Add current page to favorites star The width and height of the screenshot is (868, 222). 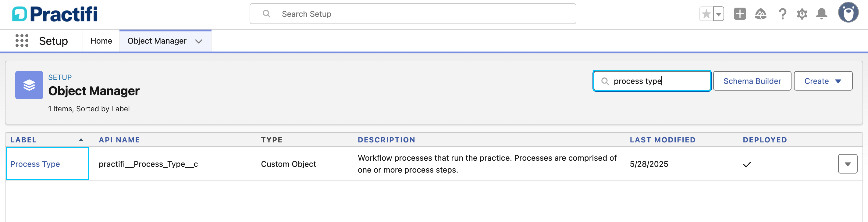(706, 14)
